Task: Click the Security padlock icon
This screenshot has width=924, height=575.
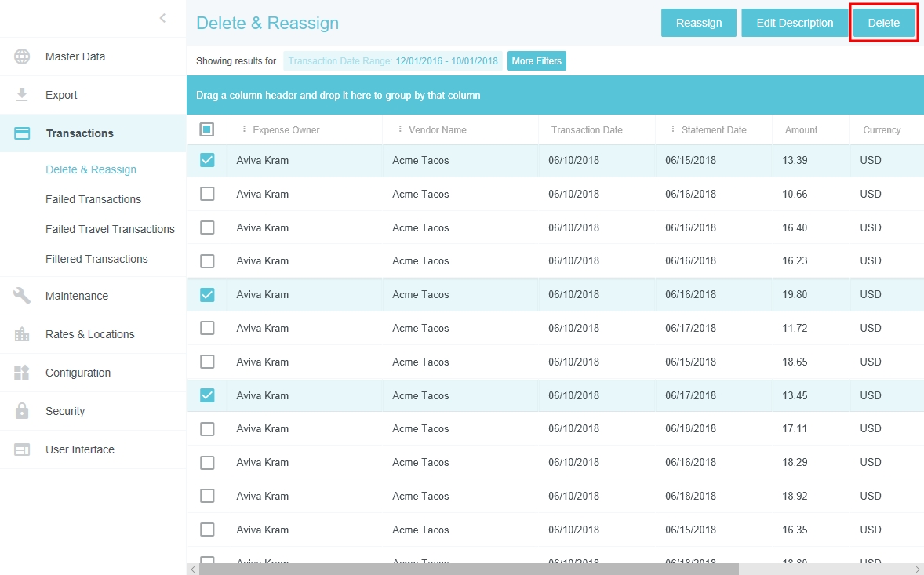Action: (x=22, y=411)
